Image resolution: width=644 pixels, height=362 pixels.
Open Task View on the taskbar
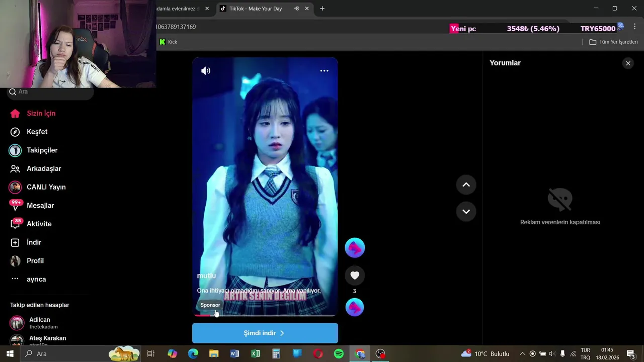[x=150, y=354]
